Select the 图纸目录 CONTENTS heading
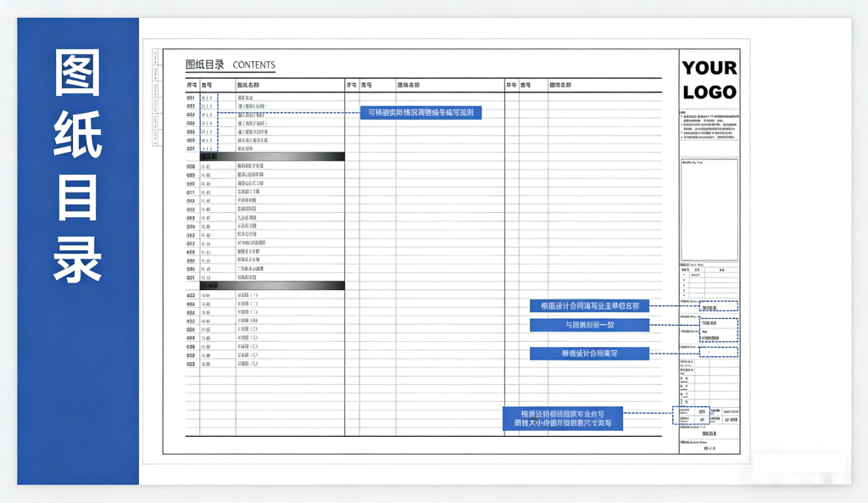 click(230, 64)
